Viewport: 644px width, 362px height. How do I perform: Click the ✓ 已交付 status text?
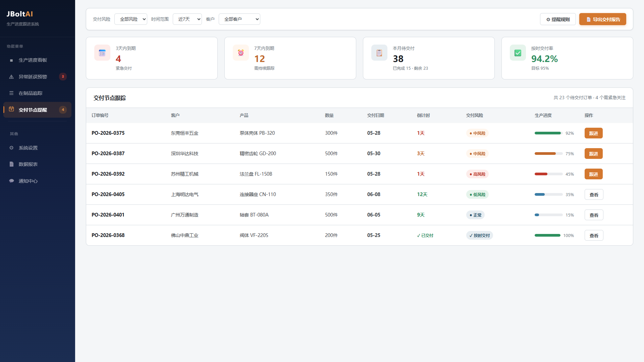[425, 235]
